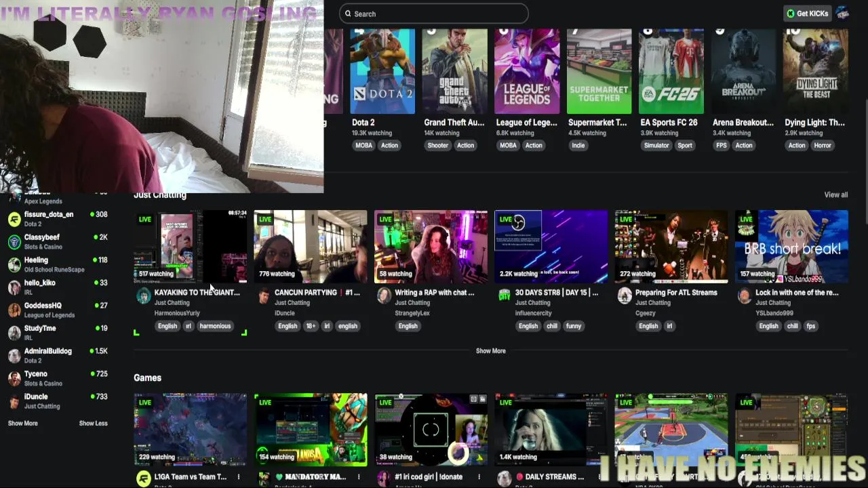Viewport: 868px width, 488px height.
Task: Select the Shooter tag under Grand Theft Auto
Action: [x=438, y=145]
